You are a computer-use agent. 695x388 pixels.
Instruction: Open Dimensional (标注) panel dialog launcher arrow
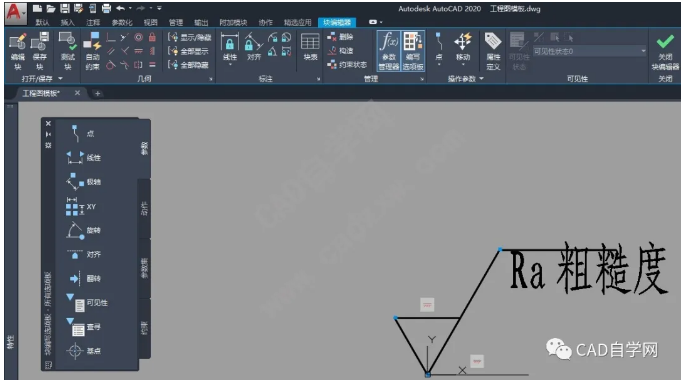click(318, 79)
